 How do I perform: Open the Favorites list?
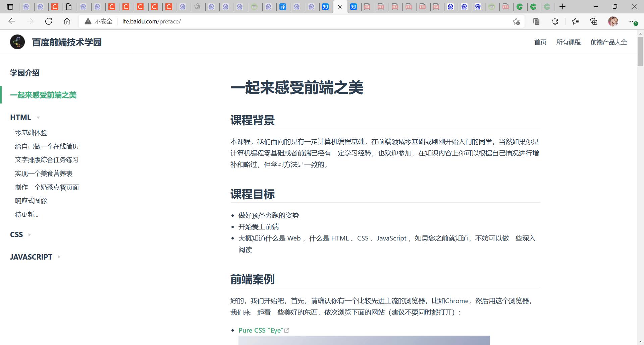coord(575,21)
